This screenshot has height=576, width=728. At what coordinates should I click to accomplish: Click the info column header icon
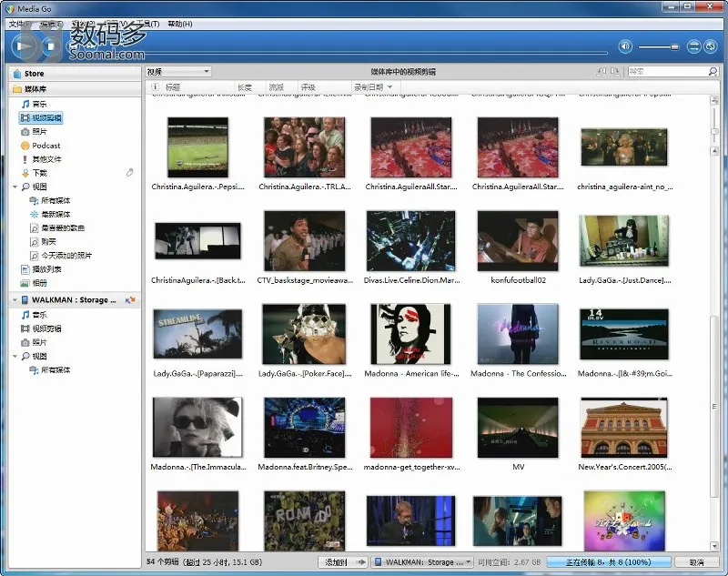click(x=155, y=86)
